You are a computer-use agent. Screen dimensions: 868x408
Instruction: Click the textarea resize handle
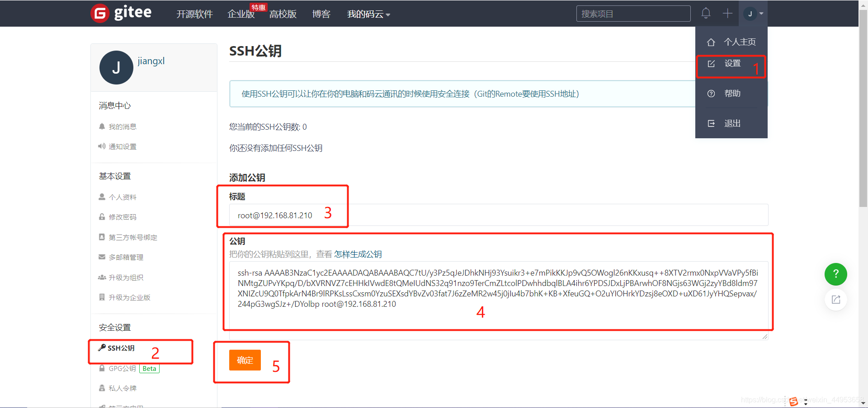click(765, 337)
